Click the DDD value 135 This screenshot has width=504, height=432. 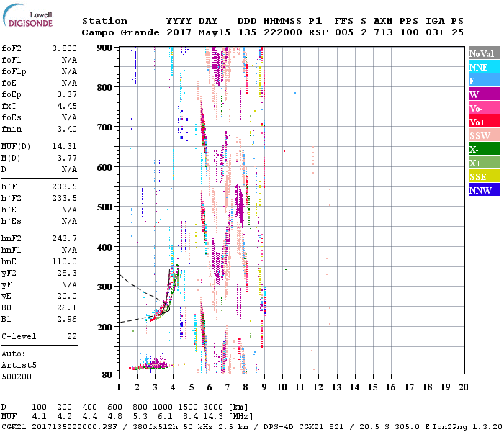[247, 32]
